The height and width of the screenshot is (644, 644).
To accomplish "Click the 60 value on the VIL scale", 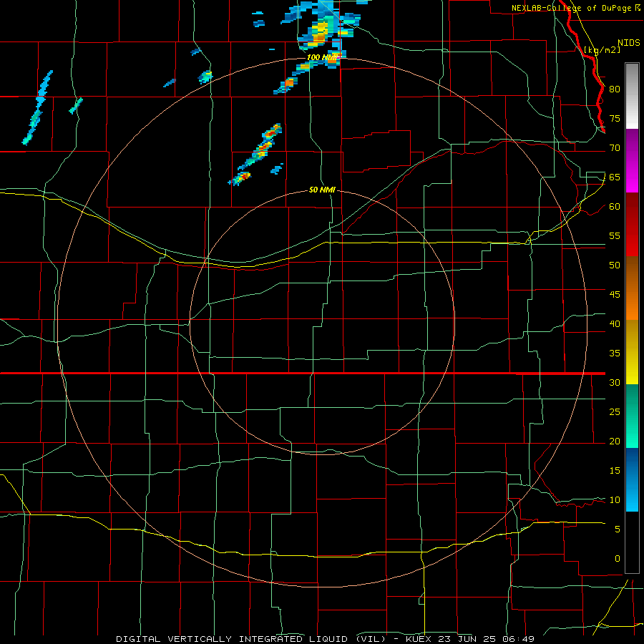I will 615,207.
